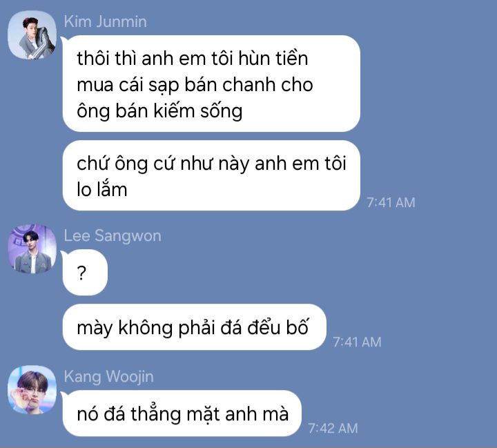Select the '?' message bubble

click(85, 273)
